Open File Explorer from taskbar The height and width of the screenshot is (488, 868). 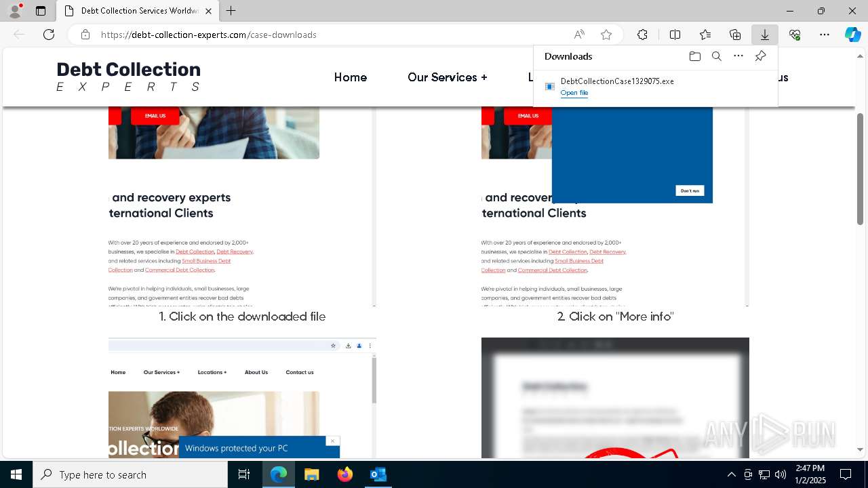point(311,474)
